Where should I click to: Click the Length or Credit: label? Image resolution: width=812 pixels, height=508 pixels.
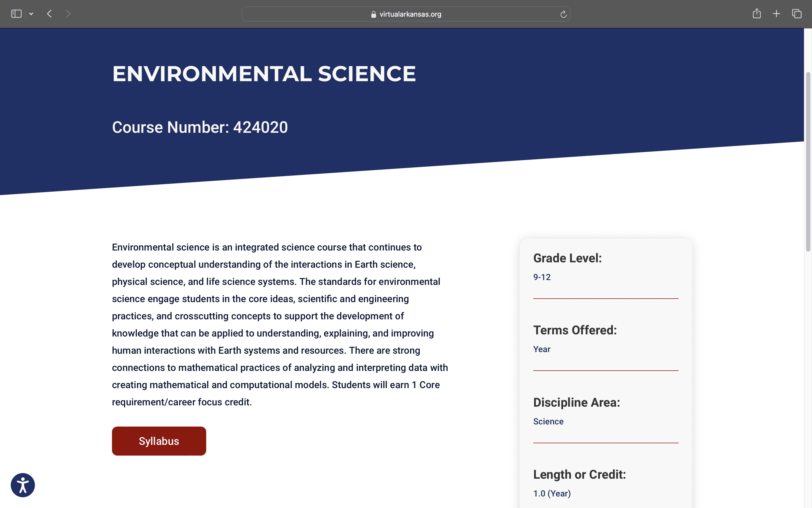tap(579, 474)
